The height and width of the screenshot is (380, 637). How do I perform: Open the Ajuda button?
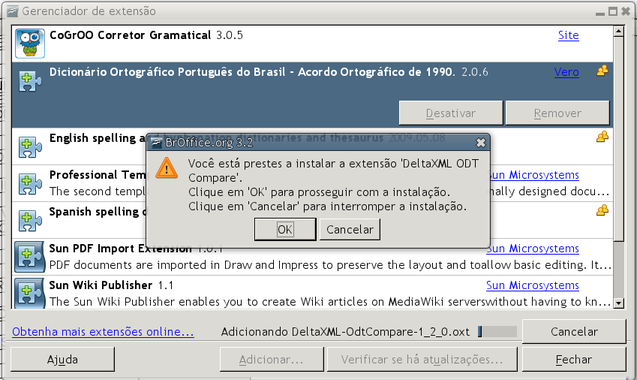(x=62, y=359)
